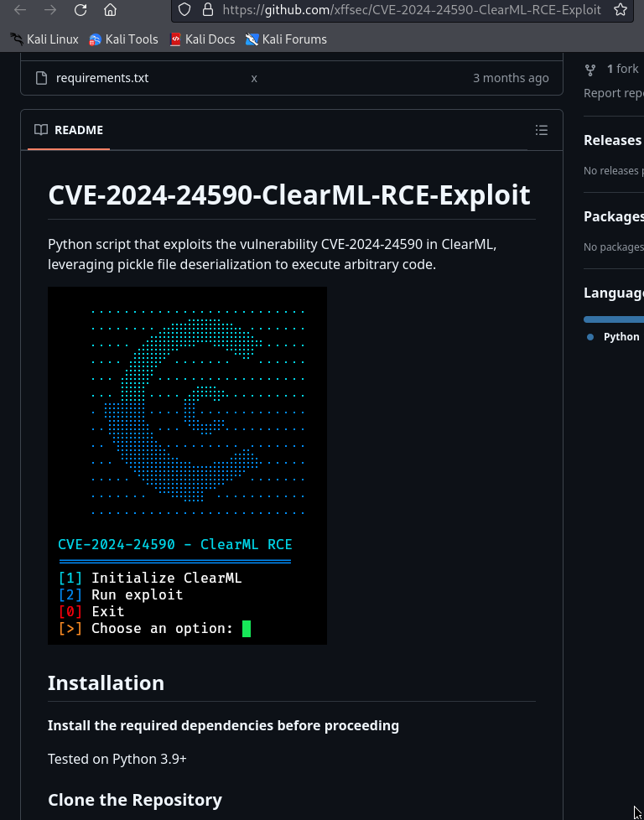
Task: Reload the page with the refresh icon
Action: pyautogui.click(x=80, y=10)
